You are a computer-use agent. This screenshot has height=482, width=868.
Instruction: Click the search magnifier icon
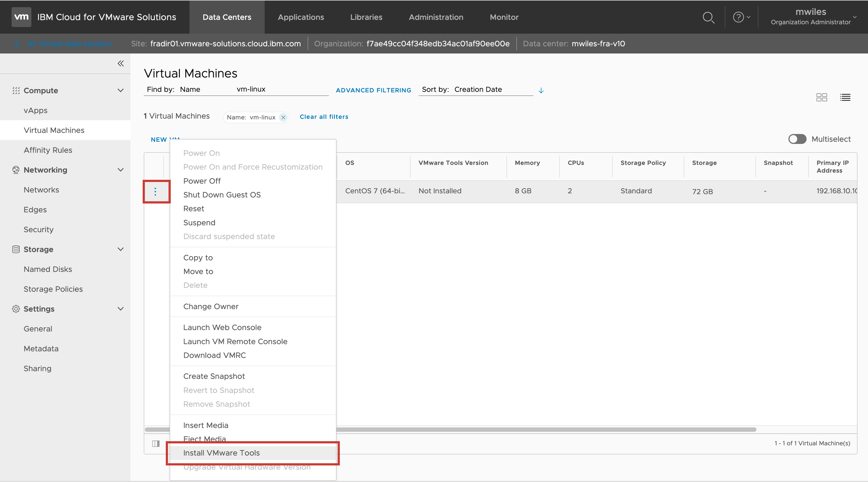point(708,17)
